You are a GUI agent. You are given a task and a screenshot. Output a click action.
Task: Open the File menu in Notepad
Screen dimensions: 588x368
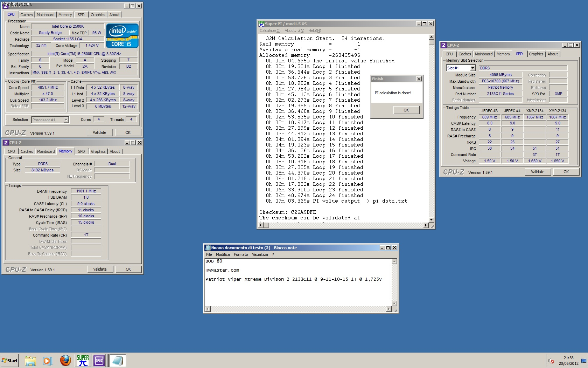209,254
